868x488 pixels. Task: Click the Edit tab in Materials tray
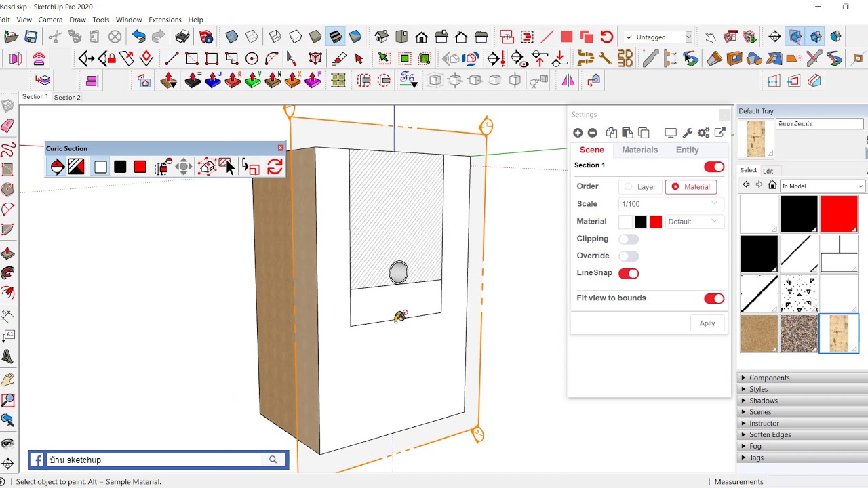(x=768, y=171)
